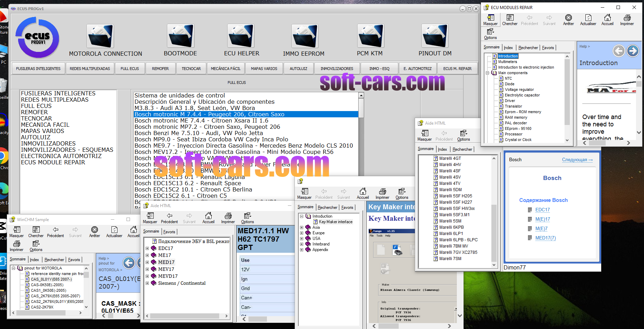Switch to Rechercher tab in ECU MODULES REPAIR
Image resolution: width=644 pixels, height=329 pixels.
[x=528, y=48]
